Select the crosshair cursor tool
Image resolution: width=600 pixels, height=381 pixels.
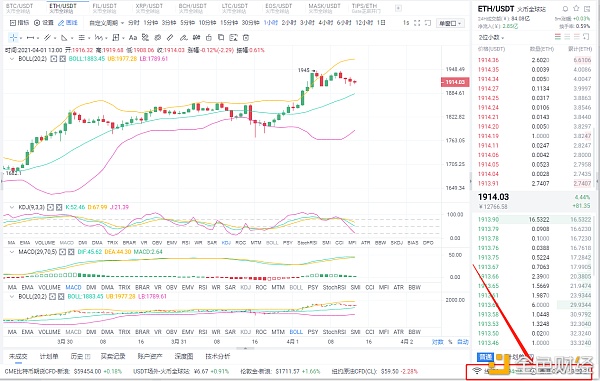click(x=13, y=37)
